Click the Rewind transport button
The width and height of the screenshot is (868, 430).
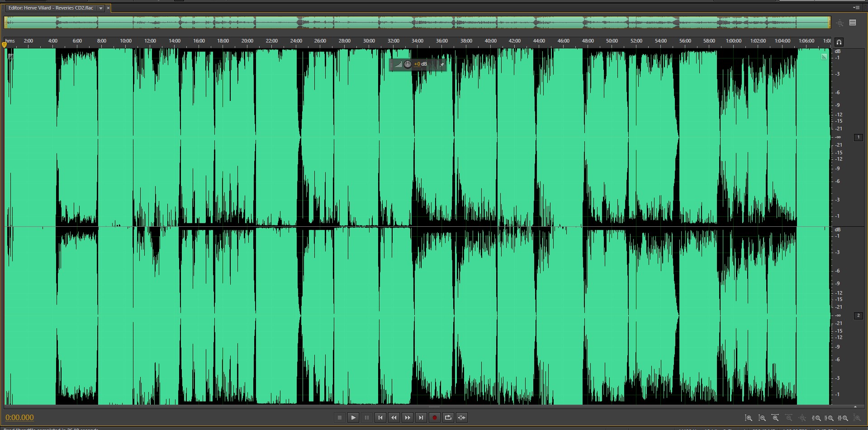click(394, 418)
